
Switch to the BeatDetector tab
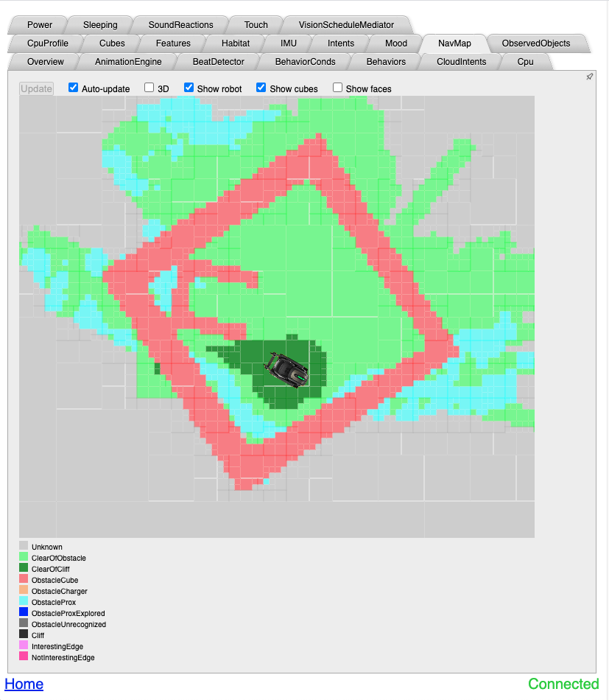pyautogui.click(x=217, y=62)
